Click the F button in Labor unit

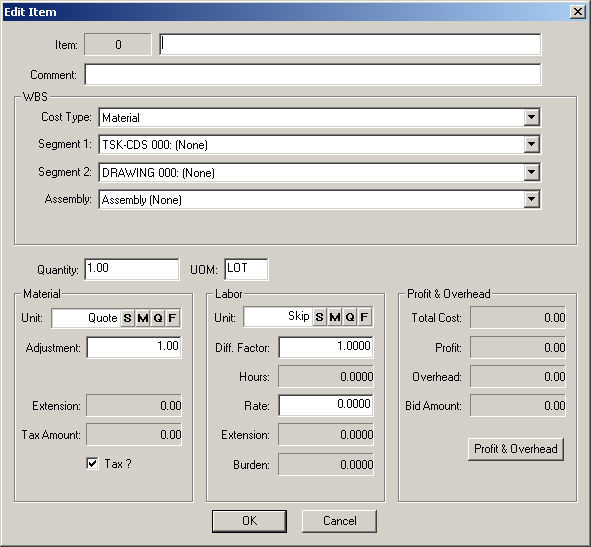pyautogui.click(x=364, y=317)
